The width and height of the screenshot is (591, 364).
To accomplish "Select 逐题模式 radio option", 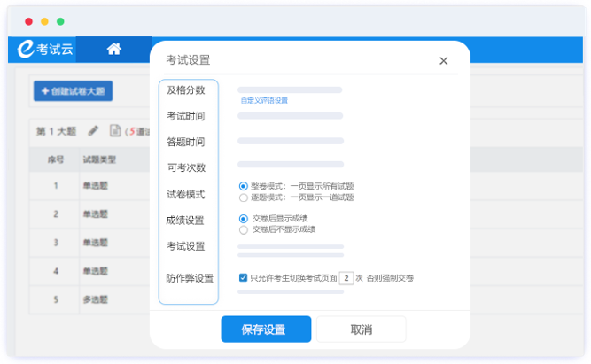I will click(244, 197).
